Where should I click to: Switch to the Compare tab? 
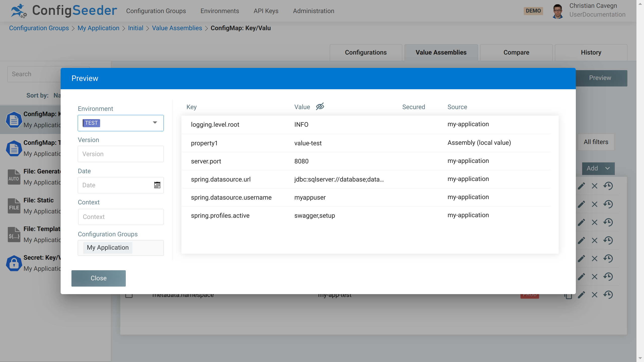516,52
